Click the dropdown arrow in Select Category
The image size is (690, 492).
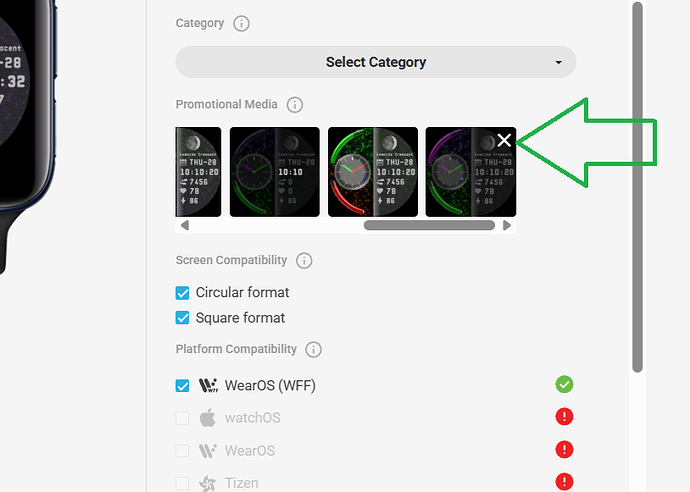click(x=558, y=62)
